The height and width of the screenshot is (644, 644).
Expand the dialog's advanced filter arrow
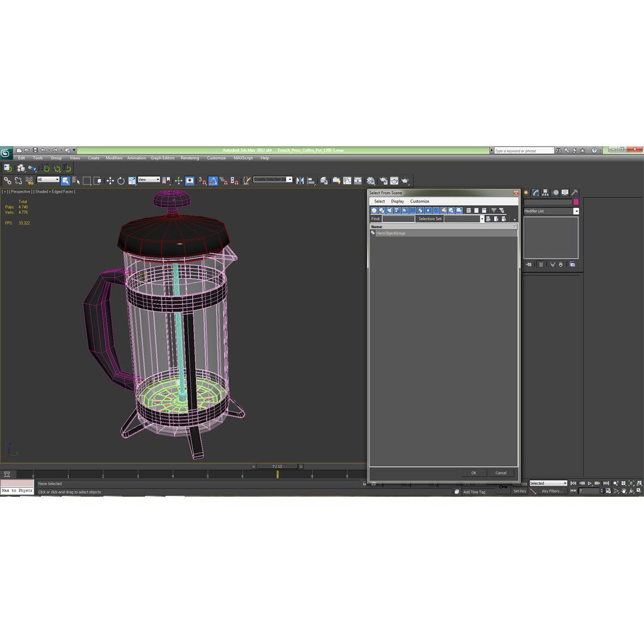(x=515, y=219)
